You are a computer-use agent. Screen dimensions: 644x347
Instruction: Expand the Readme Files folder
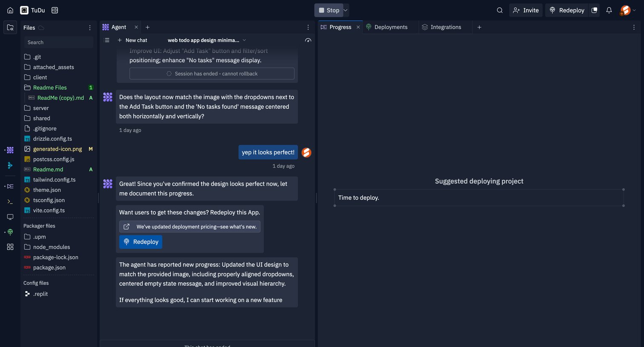[50, 87]
